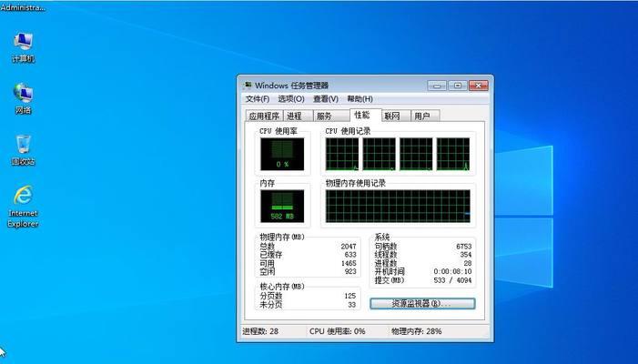Select the Internet Explorer desktop icon
This screenshot has height=364, width=638.
pos(23,207)
